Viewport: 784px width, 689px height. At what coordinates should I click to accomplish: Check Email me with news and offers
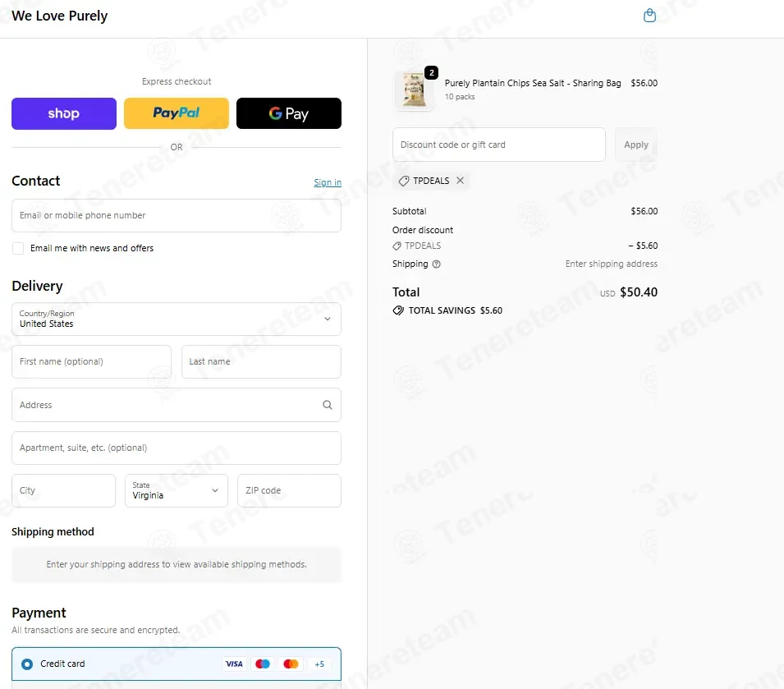[x=18, y=248]
